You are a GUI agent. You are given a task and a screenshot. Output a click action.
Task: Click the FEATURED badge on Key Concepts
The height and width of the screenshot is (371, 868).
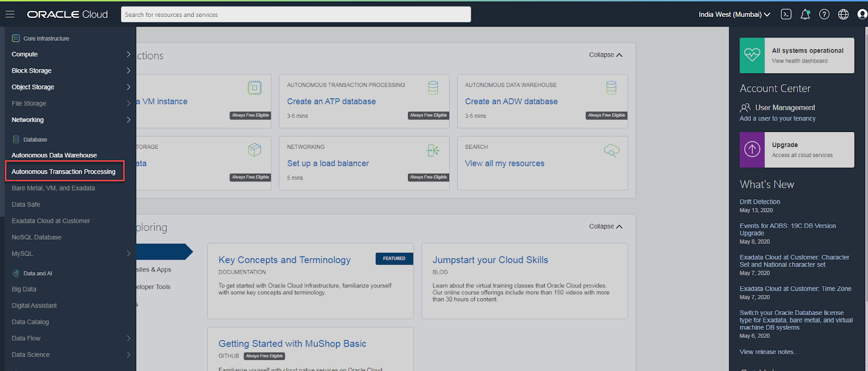[x=394, y=259]
